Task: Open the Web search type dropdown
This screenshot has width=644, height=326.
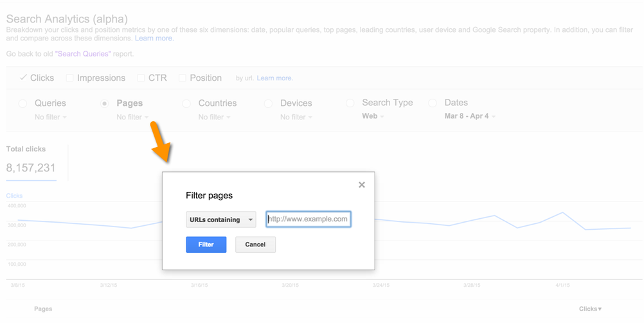Action: 373,116
